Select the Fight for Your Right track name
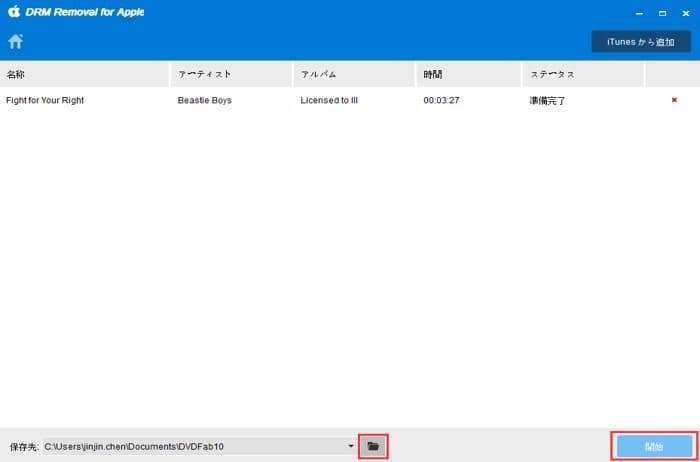Image resolution: width=700 pixels, height=462 pixels. click(x=45, y=100)
